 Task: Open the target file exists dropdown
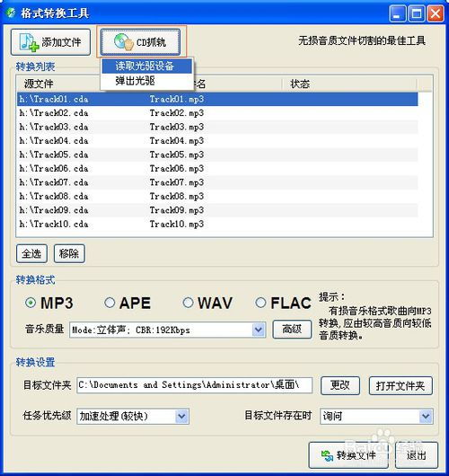pyautogui.click(x=426, y=416)
